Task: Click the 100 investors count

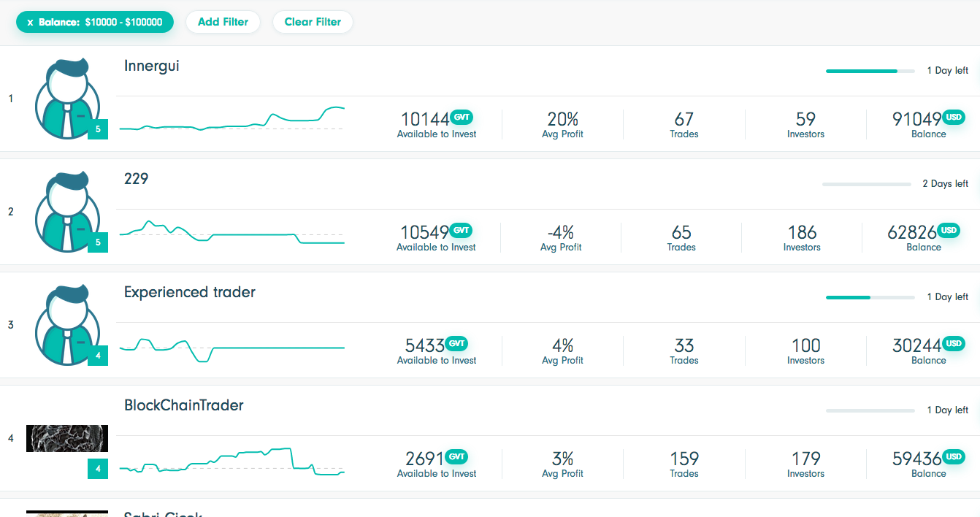Action: (x=805, y=345)
